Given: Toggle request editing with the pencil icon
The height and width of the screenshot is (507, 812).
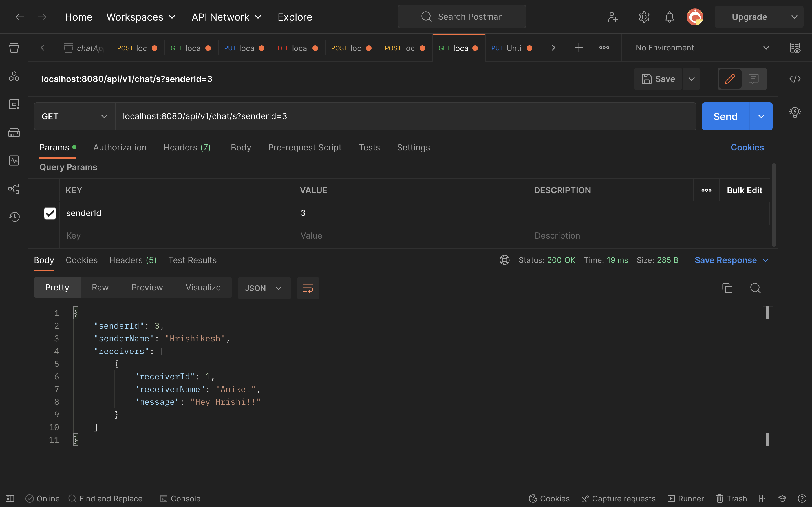Looking at the screenshot, I should (x=730, y=79).
